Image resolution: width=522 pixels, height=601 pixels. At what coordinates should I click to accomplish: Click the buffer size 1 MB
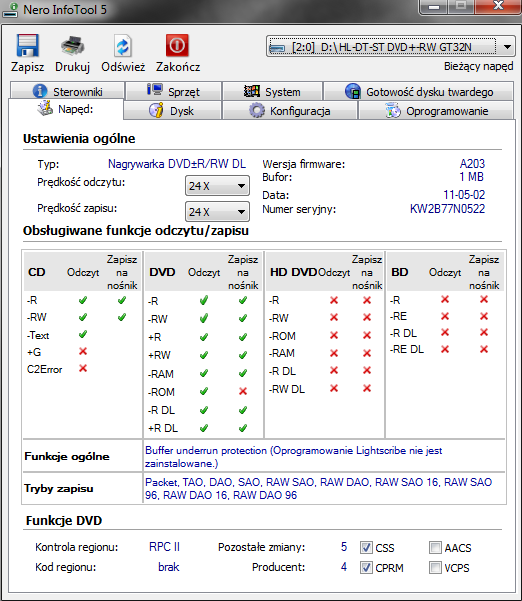(x=471, y=177)
